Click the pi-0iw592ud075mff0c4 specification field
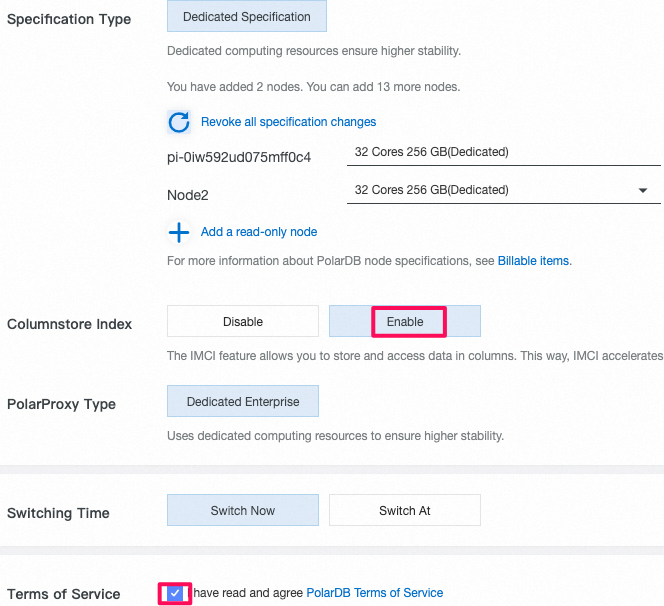This screenshot has width=664, height=606. (x=504, y=152)
